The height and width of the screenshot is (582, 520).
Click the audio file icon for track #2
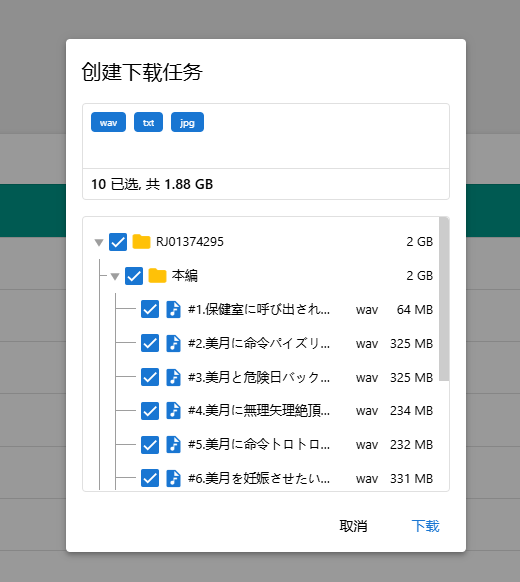tap(173, 343)
